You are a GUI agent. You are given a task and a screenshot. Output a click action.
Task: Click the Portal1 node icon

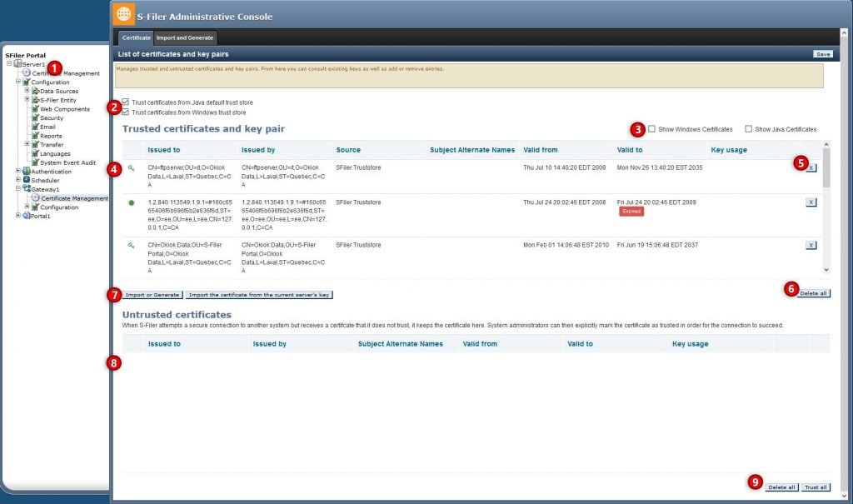(x=26, y=216)
